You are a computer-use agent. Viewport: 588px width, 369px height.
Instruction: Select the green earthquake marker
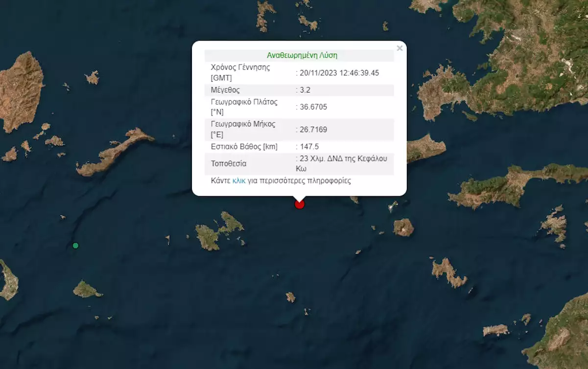(x=75, y=245)
